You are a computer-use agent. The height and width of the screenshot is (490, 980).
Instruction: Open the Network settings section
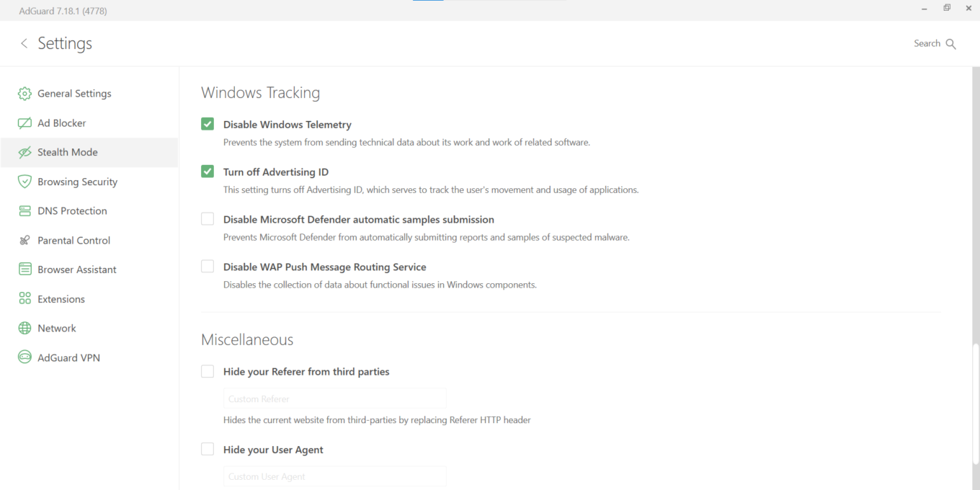pyautogui.click(x=56, y=328)
